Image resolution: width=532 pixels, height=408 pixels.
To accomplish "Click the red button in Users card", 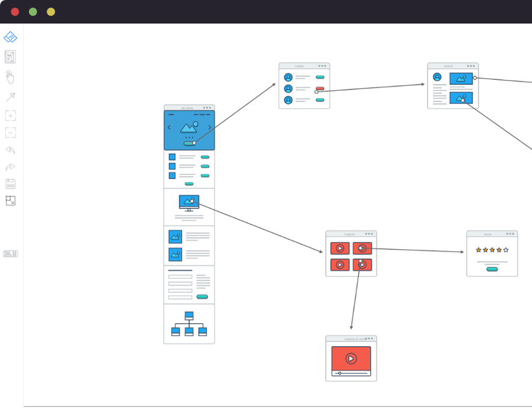I will pyautogui.click(x=320, y=88).
